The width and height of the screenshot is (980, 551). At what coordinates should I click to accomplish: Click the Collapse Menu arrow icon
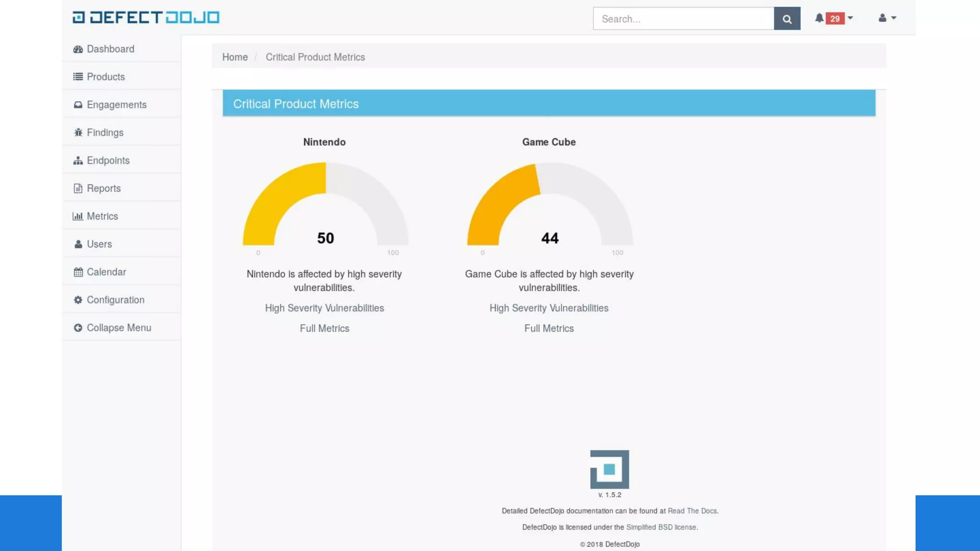coord(78,328)
